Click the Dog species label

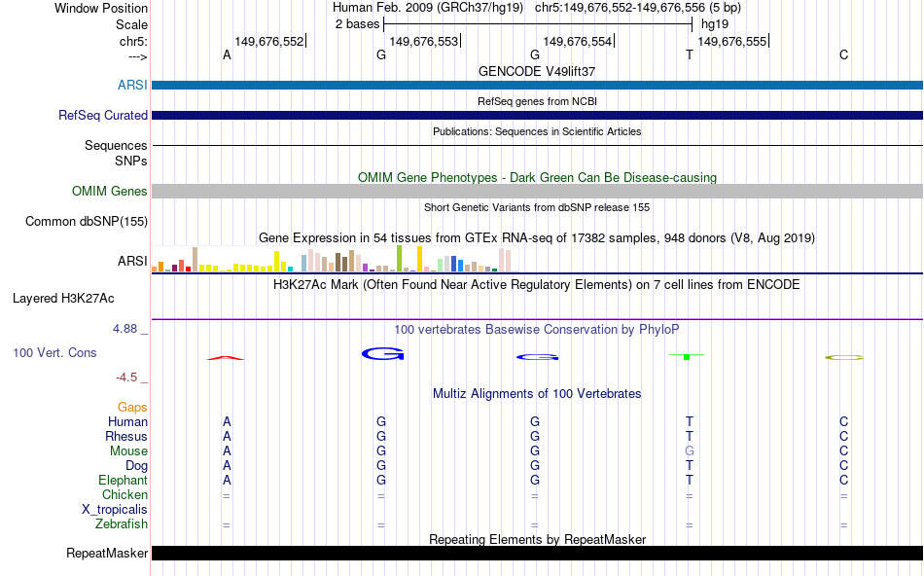click(x=136, y=466)
